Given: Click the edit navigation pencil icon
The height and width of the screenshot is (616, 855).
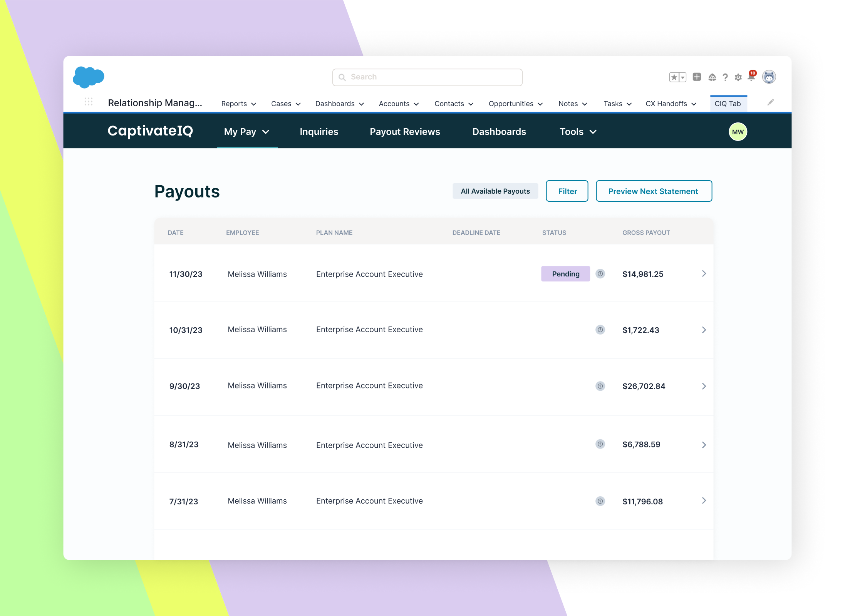Looking at the screenshot, I should (770, 102).
